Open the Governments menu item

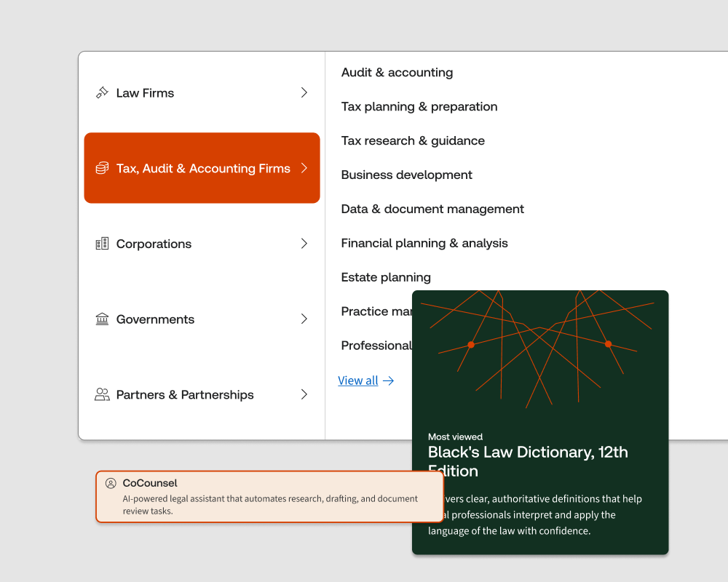(202, 319)
